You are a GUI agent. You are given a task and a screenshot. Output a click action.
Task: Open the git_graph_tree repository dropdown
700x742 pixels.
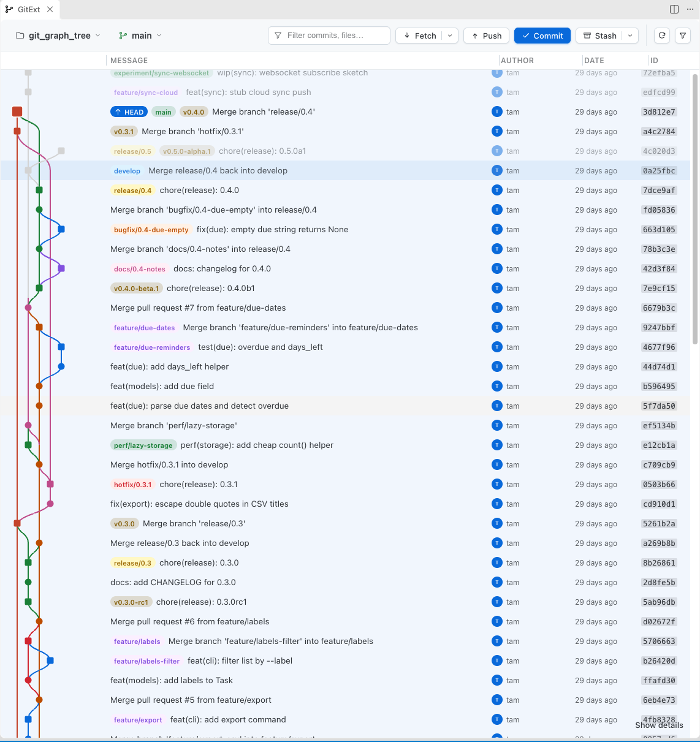tap(58, 36)
